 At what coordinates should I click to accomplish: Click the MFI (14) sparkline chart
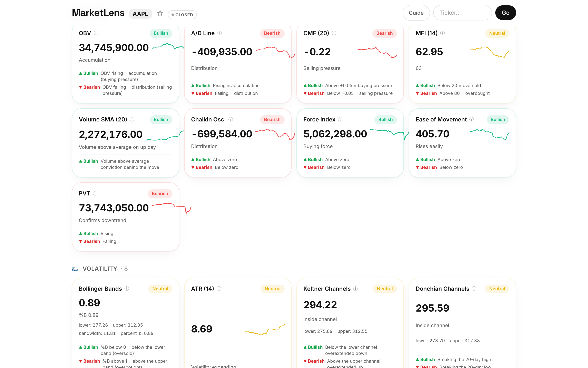click(x=489, y=52)
